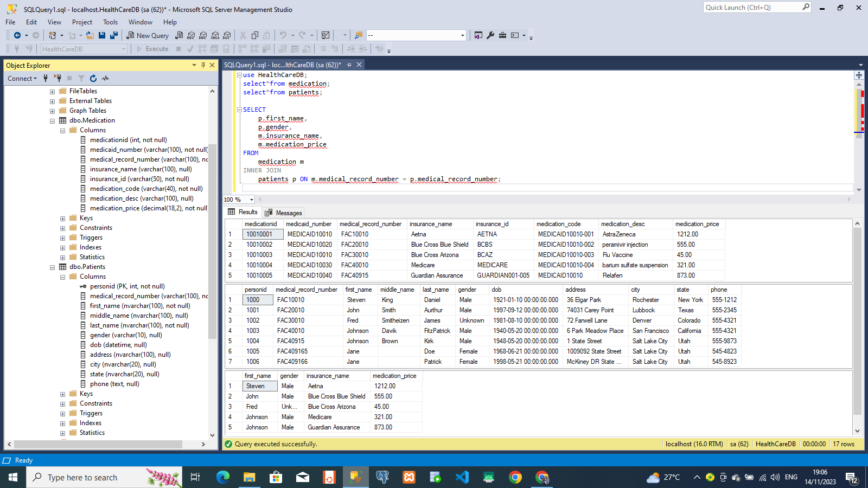Save the query with the Save icon

tap(102, 35)
